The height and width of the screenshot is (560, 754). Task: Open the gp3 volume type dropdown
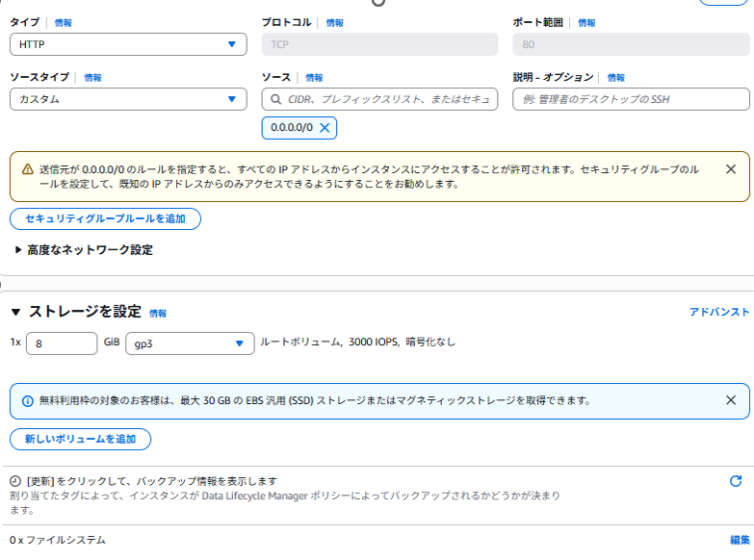(x=190, y=344)
